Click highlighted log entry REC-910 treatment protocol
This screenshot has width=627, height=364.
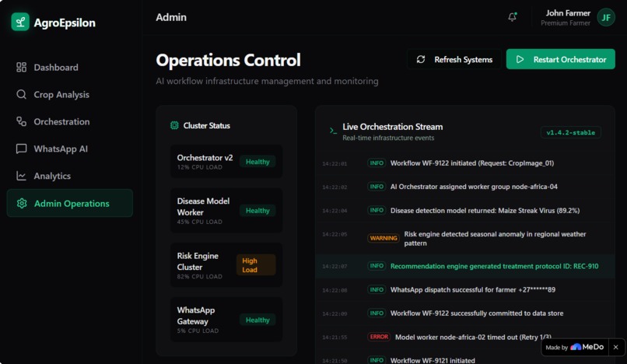464,266
